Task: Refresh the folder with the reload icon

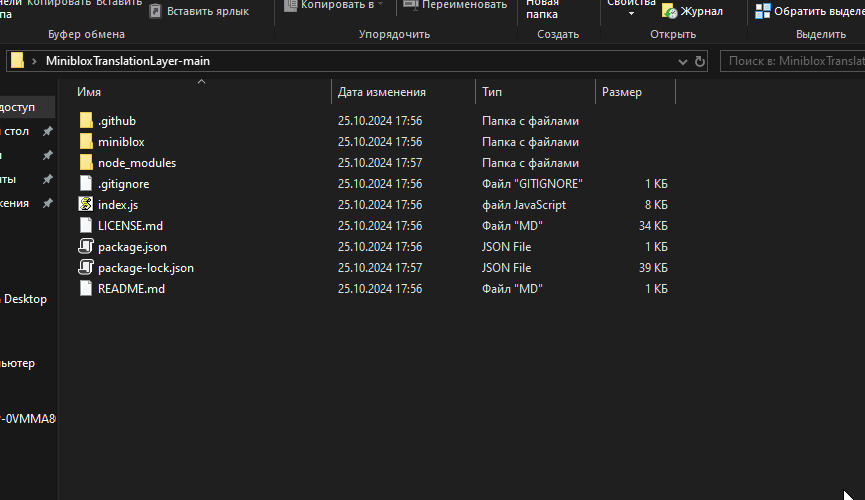Action: pos(700,61)
